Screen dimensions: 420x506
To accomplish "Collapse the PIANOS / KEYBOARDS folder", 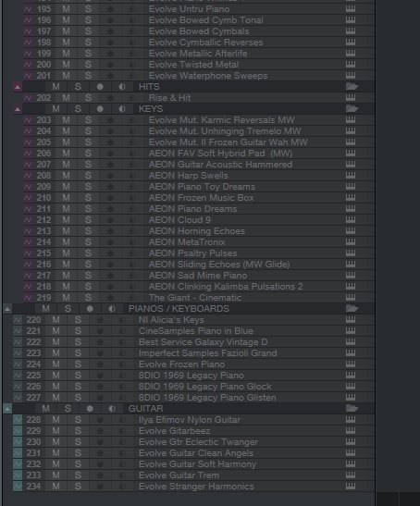I will pos(7,309).
